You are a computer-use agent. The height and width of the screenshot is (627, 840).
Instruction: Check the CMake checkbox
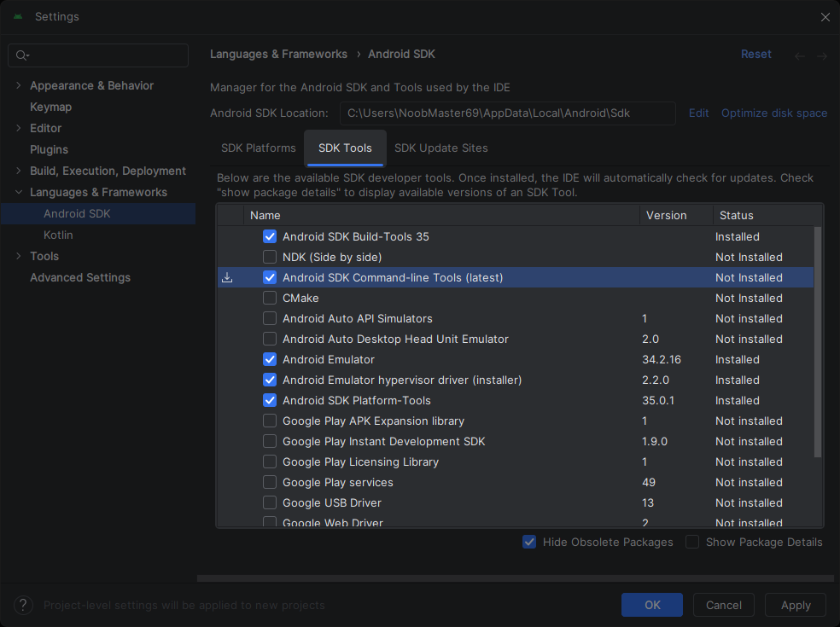pyautogui.click(x=270, y=298)
